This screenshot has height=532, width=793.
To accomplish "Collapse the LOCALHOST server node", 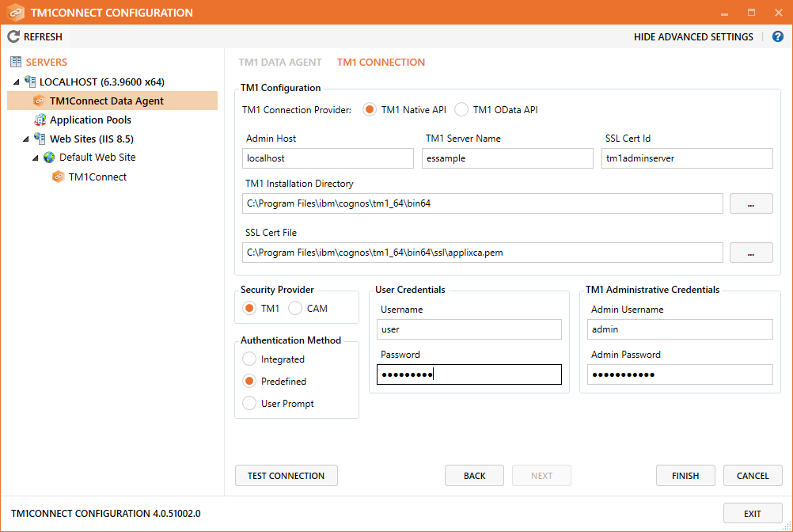I will pos(17,82).
